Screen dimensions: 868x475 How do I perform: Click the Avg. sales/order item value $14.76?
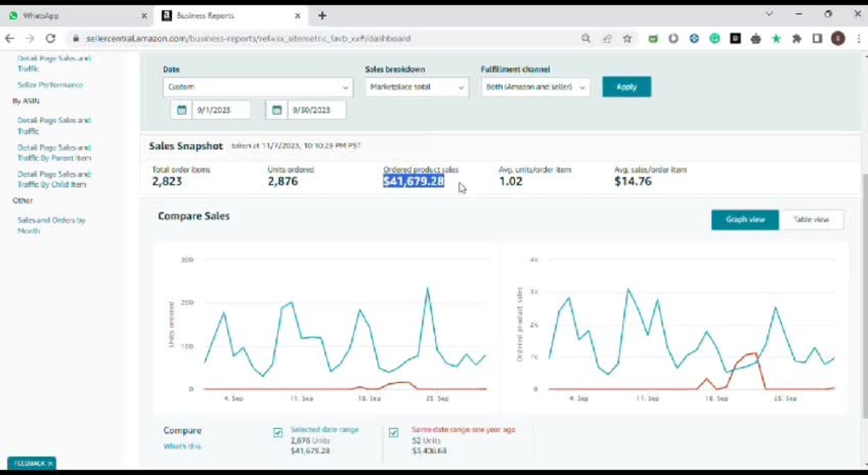click(633, 181)
